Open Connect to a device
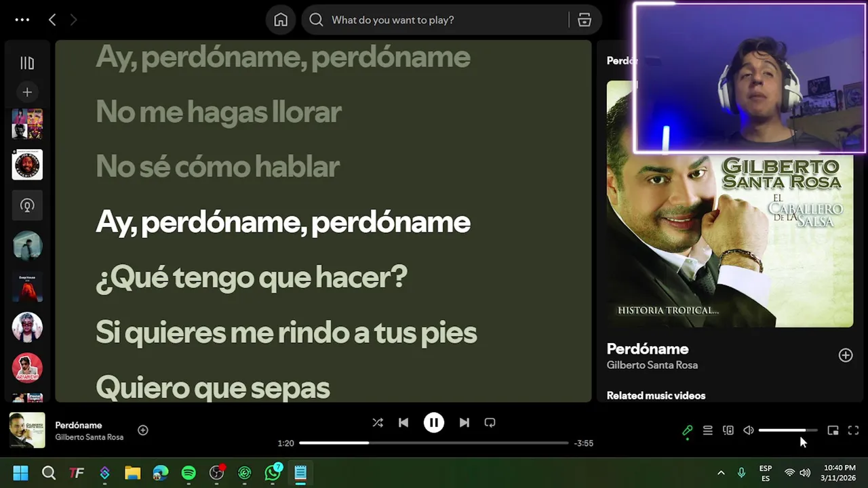Screen dimensions: 868x488 coord(728,430)
